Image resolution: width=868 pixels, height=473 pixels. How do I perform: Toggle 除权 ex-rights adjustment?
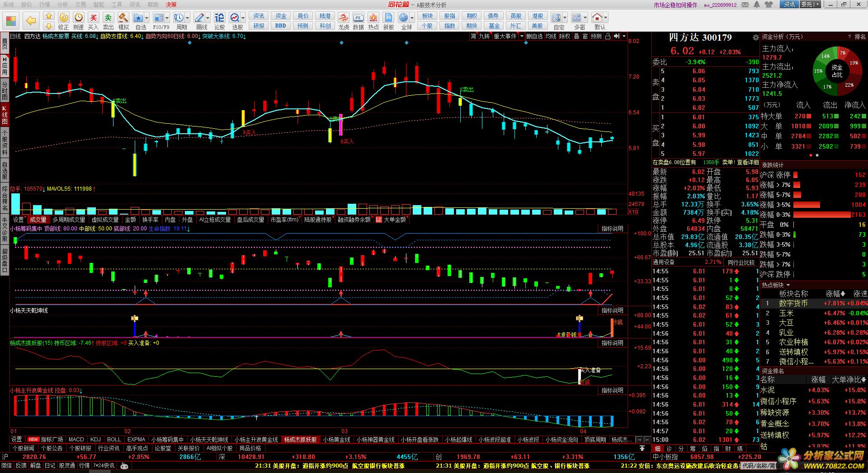[565, 36]
